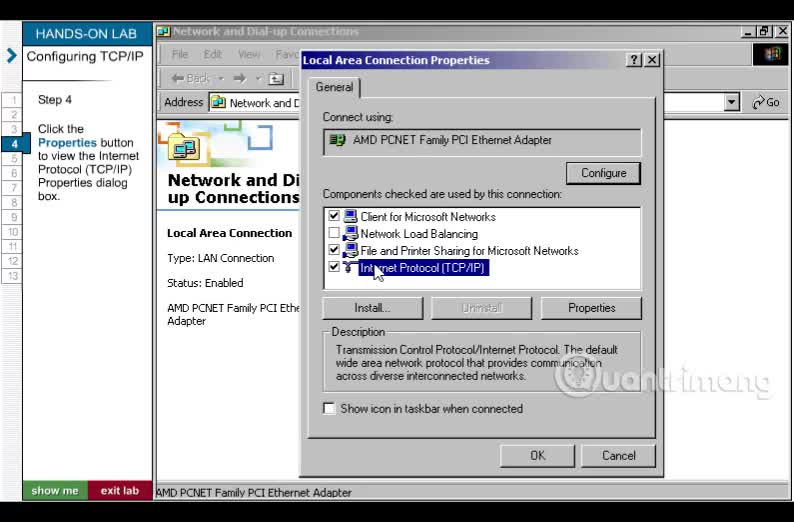This screenshot has width=794, height=522.
Task: Click the Properties link in the lab instructions
Action: click(67, 142)
